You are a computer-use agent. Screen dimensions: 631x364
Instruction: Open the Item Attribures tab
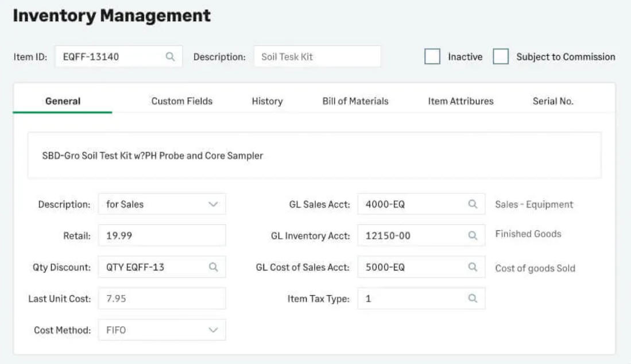461,101
